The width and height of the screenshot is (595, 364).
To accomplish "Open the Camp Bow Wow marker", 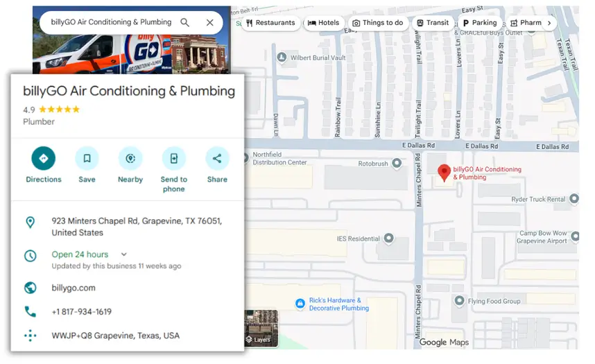I will (x=575, y=236).
